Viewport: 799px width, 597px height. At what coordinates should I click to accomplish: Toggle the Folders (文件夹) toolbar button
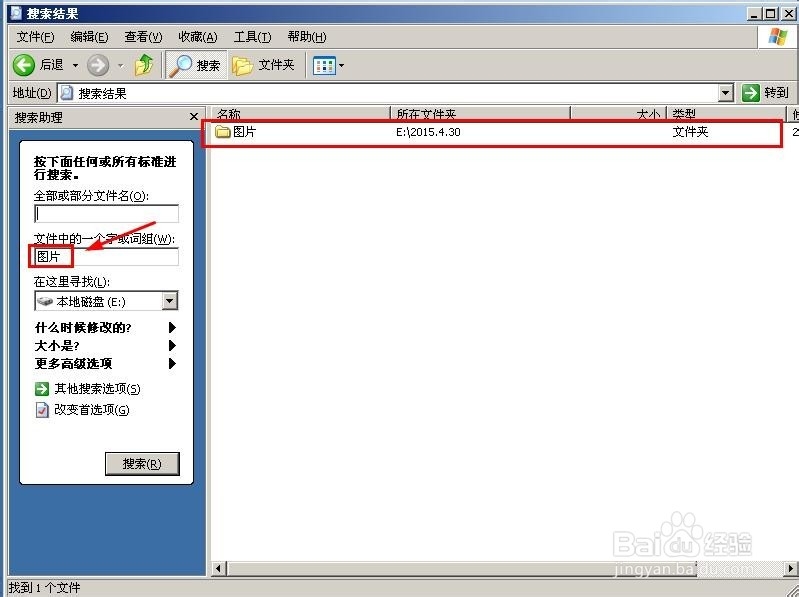(x=263, y=65)
